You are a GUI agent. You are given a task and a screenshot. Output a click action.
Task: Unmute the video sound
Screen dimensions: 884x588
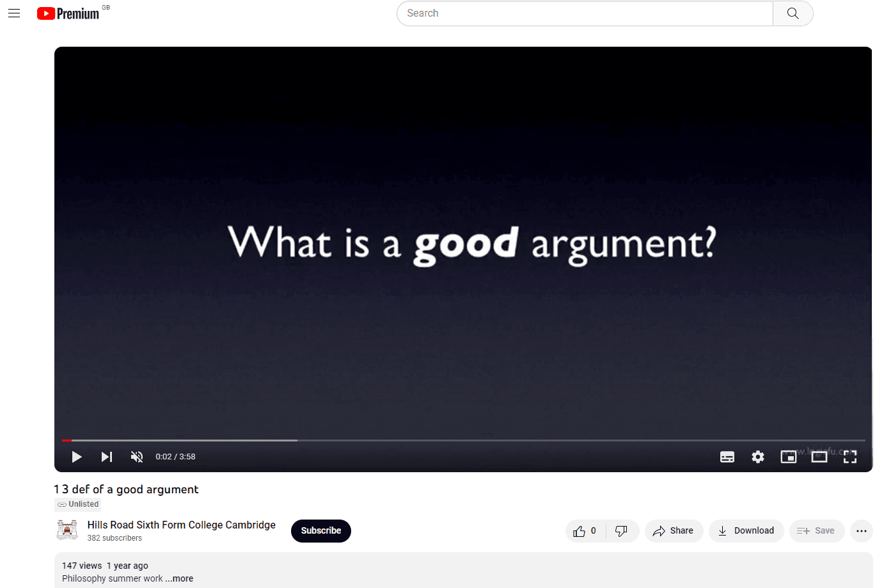coord(137,457)
